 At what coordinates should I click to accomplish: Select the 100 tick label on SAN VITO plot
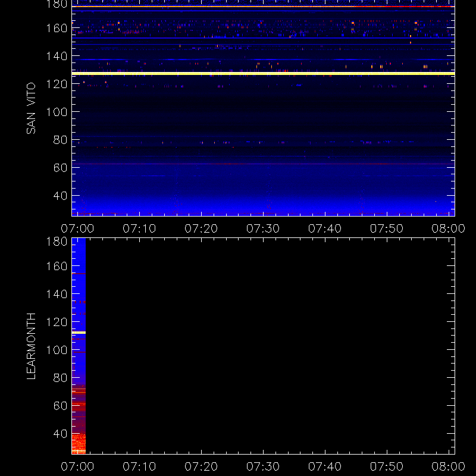coord(57,112)
